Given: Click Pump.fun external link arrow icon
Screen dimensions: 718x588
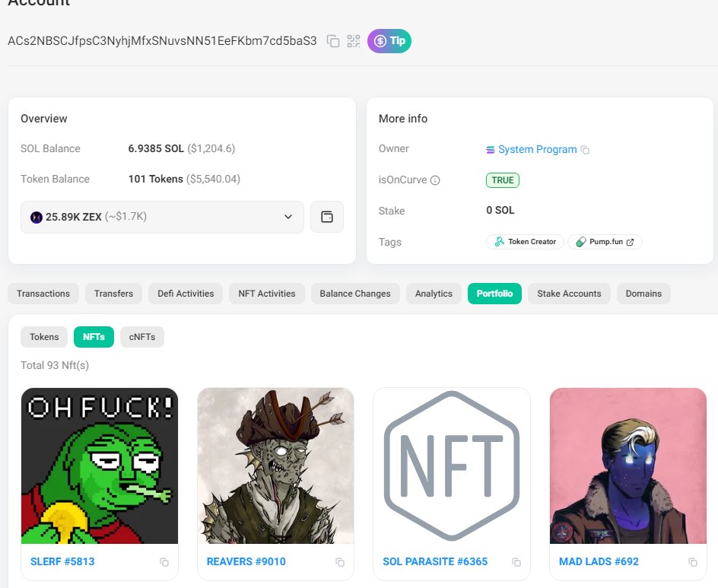Looking at the screenshot, I should (x=630, y=242).
